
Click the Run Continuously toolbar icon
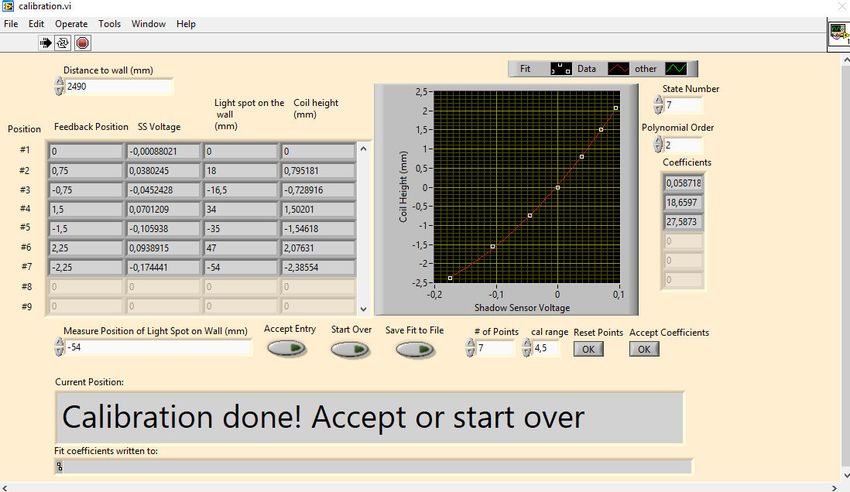click(x=62, y=43)
